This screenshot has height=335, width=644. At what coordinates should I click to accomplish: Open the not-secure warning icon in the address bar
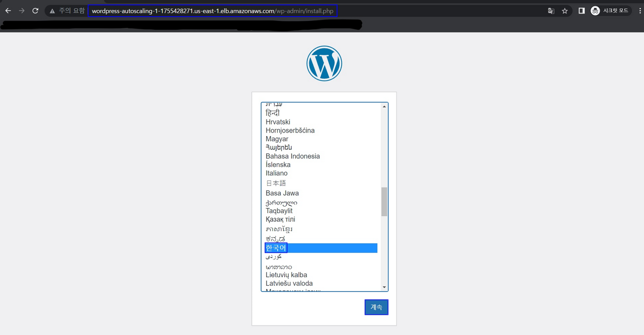52,11
